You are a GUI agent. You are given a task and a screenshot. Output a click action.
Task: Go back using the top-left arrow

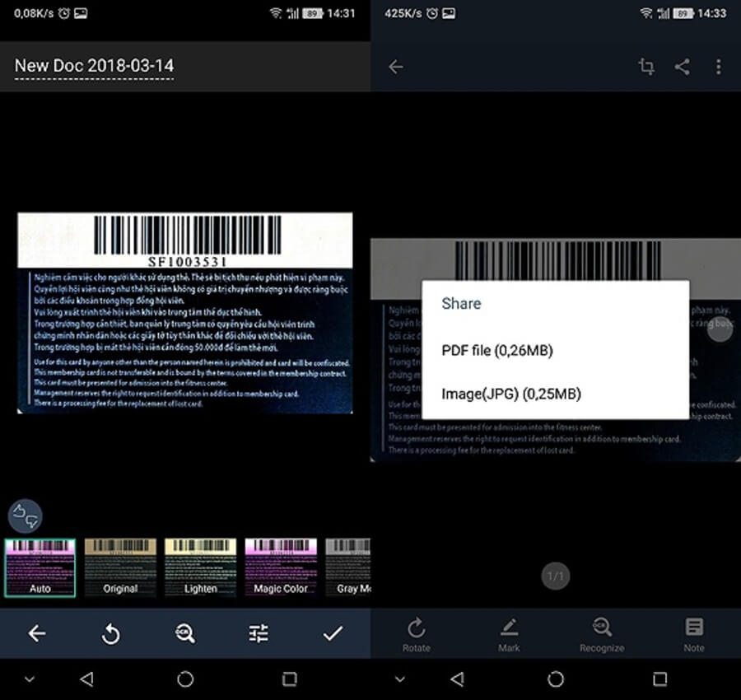pos(397,67)
